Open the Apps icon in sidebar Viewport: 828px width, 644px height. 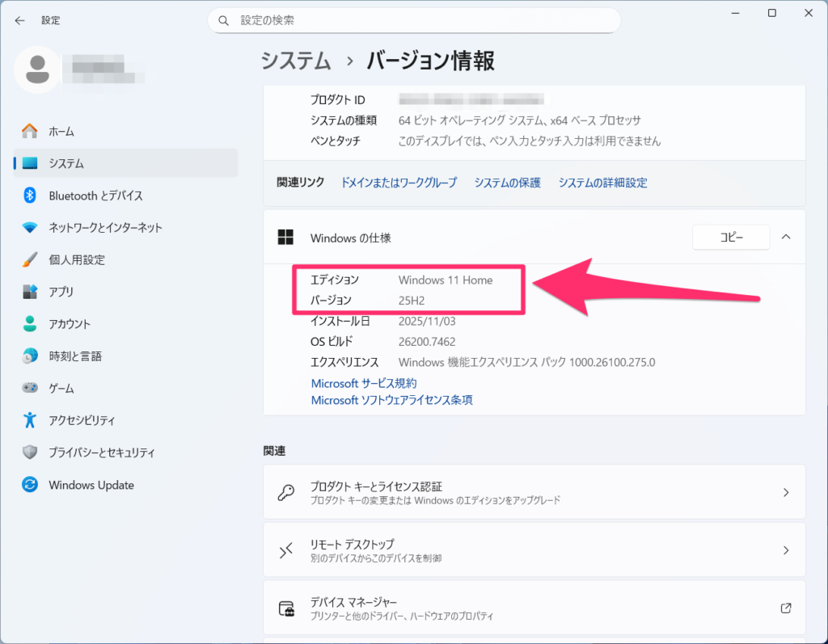pyautogui.click(x=30, y=292)
